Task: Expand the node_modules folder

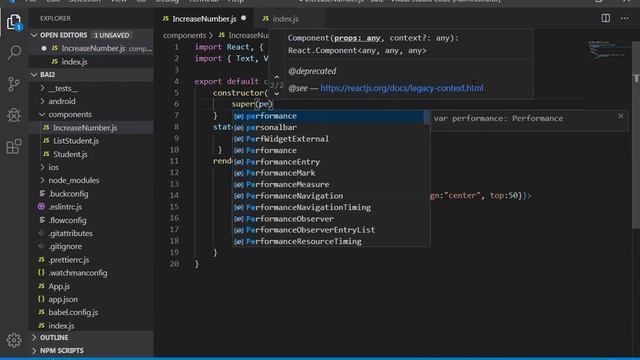Action: click(42, 180)
